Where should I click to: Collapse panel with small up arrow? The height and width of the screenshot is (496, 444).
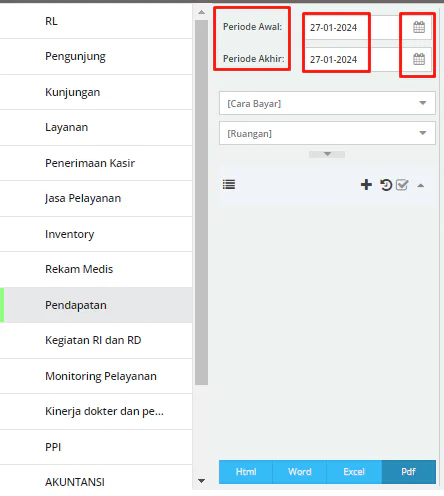click(x=421, y=186)
